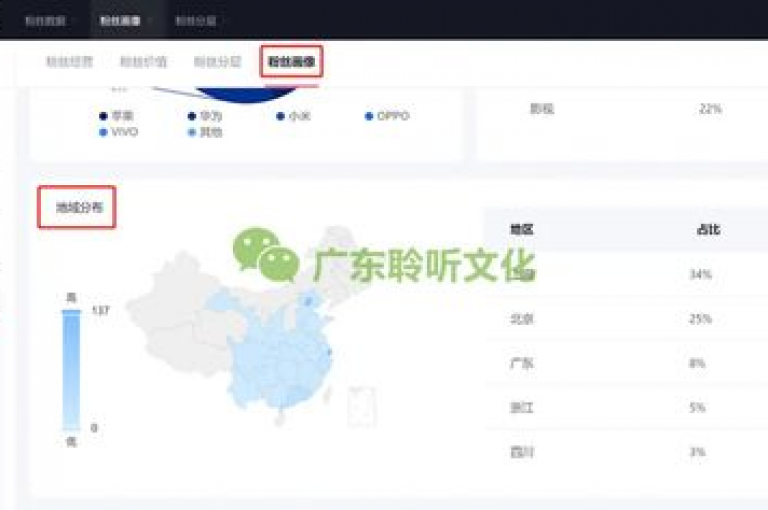Select the 8% cell beside 广东
The height and width of the screenshot is (510, 768).
click(x=697, y=363)
